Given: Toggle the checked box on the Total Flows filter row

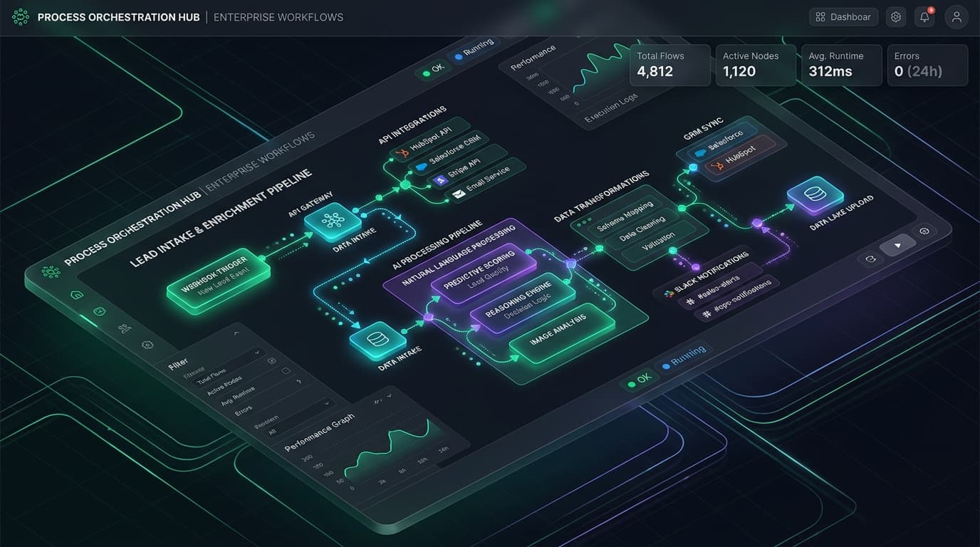Looking at the screenshot, I should (271, 361).
